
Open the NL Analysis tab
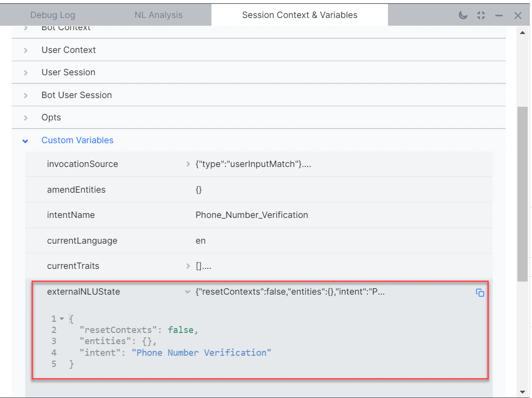[x=158, y=15]
